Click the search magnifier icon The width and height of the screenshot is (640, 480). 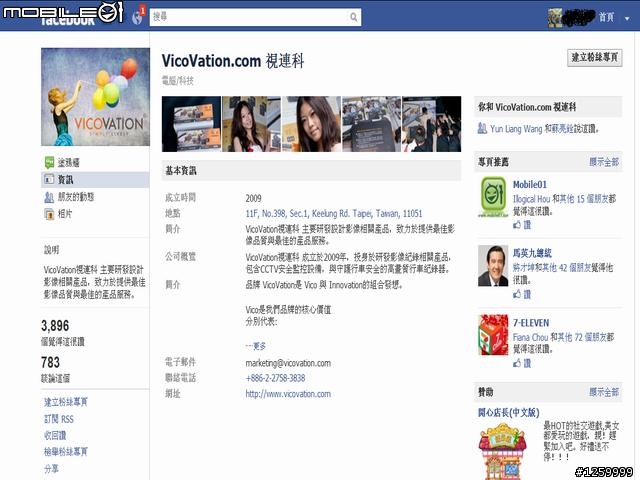353,17
